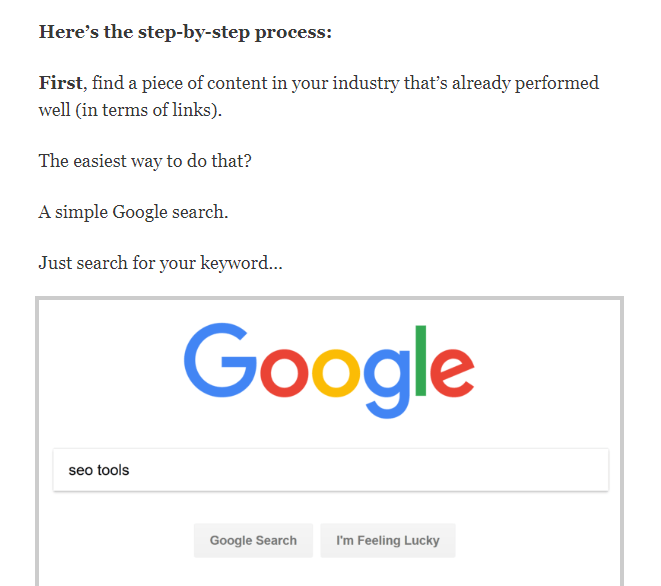Screen dimensions: 661x586
Task: Click the typed query text "seo tools"
Action: [98, 470]
